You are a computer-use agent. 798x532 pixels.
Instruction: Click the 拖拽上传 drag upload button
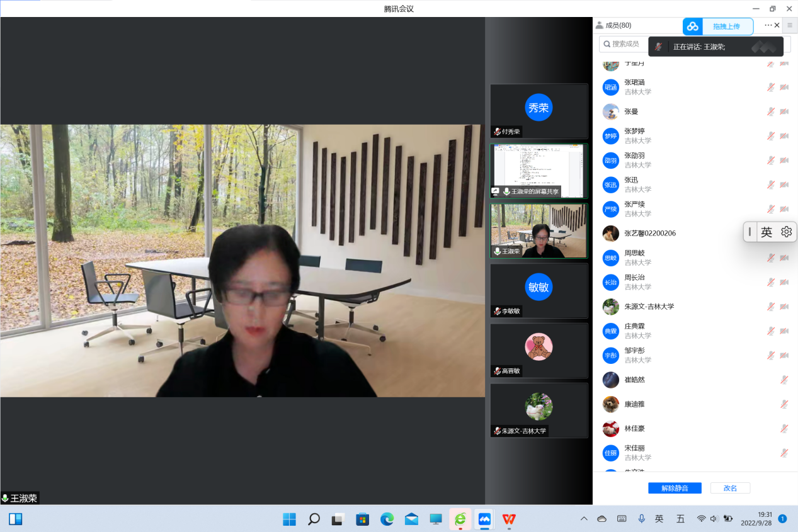tap(726, 26)
